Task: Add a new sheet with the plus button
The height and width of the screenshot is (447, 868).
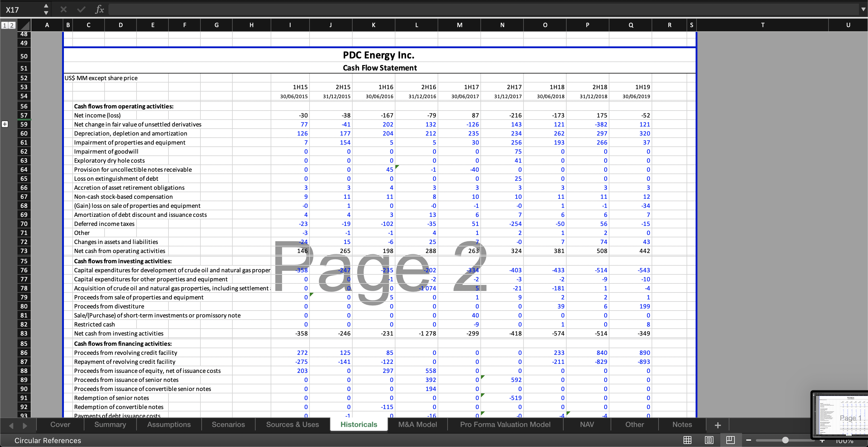Action: [x=718, y=425]
